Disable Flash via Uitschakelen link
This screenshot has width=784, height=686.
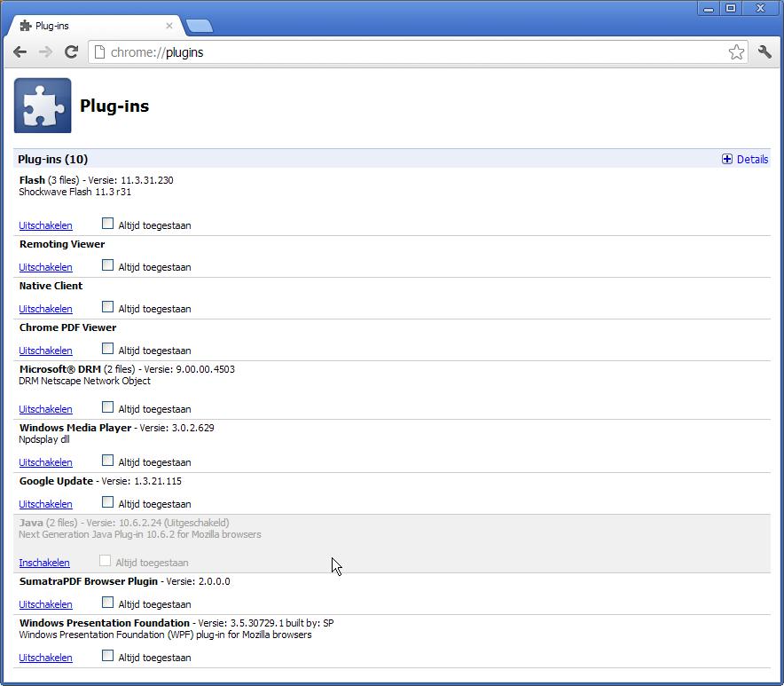45,225
